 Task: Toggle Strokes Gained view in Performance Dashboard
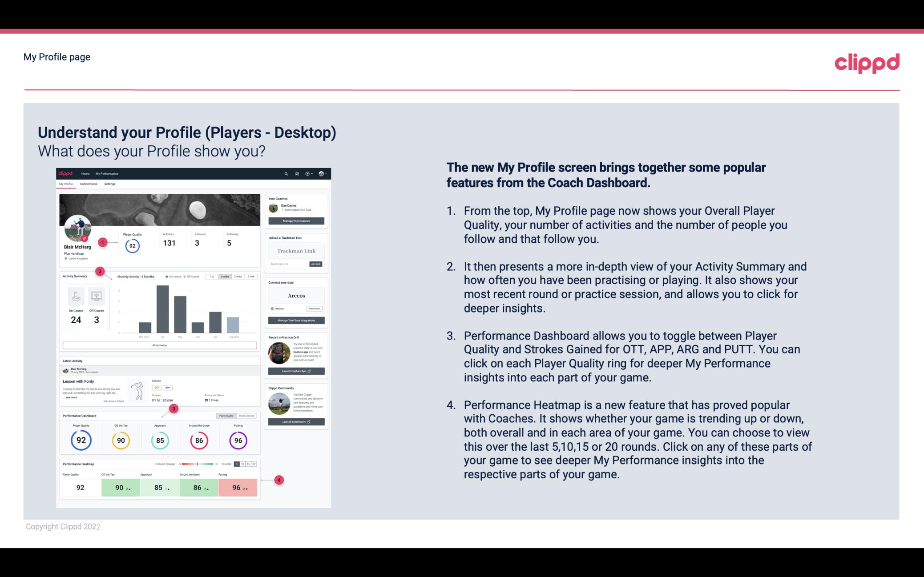click(x=248, y=416)
